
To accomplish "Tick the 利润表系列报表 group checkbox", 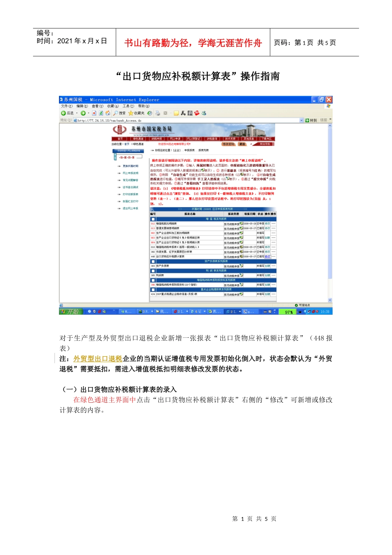I will 153,271.
